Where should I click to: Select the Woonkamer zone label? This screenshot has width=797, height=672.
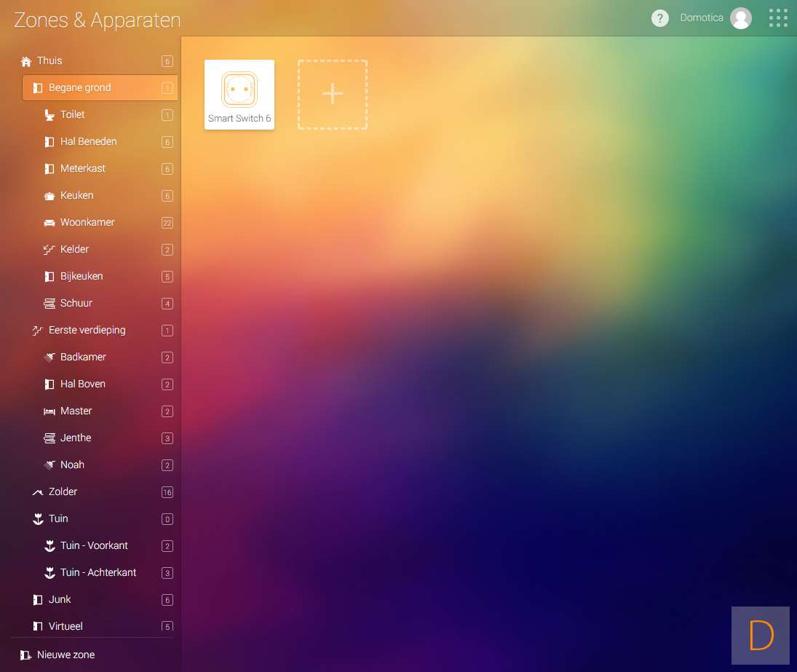(87, 223)
